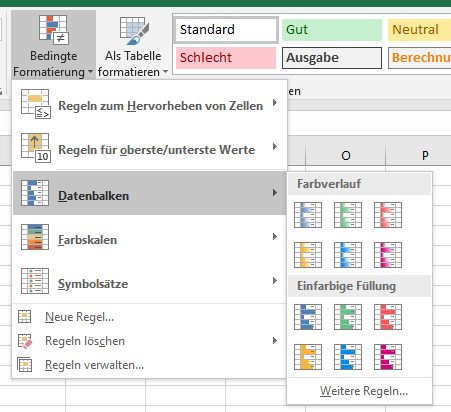451x412 pixels.
Task: Apply the blue solid fill data bar
Action: pos(308,317)
